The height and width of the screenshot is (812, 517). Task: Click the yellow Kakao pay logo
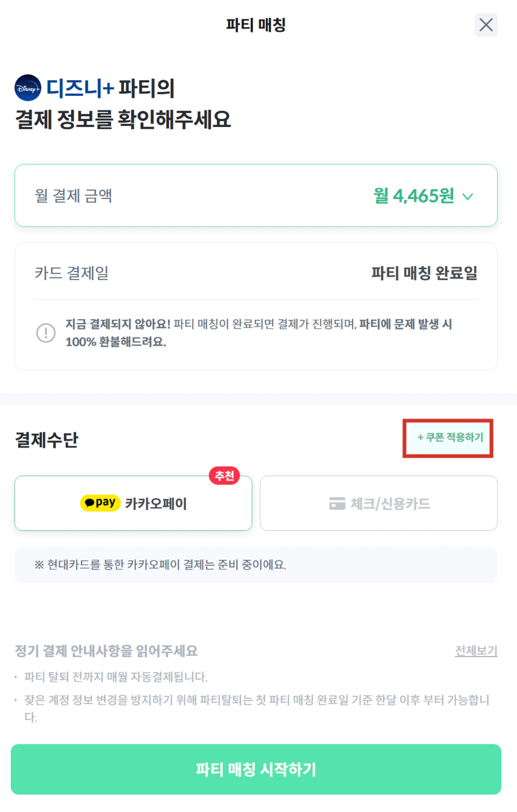[100, 503]
